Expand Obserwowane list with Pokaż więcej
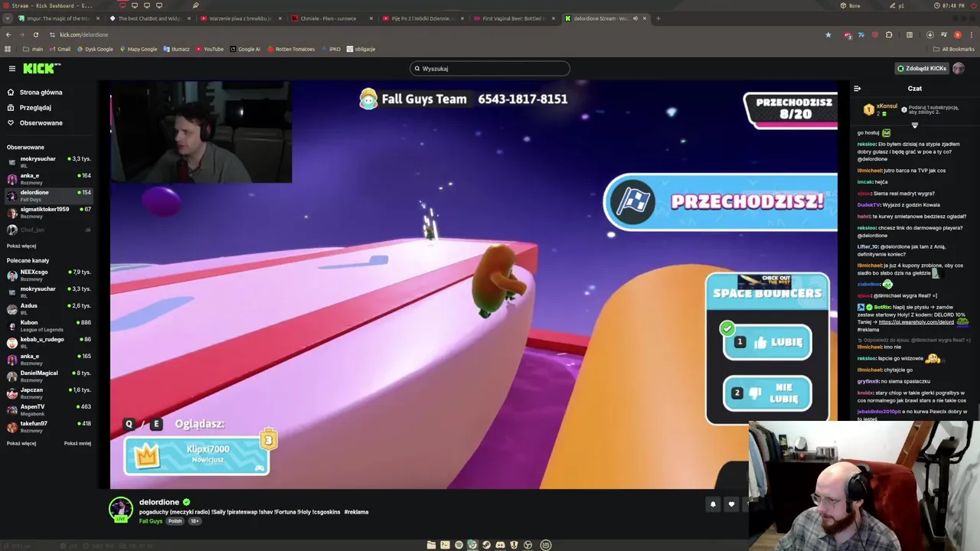980x551 pixels. pos(21,246)
